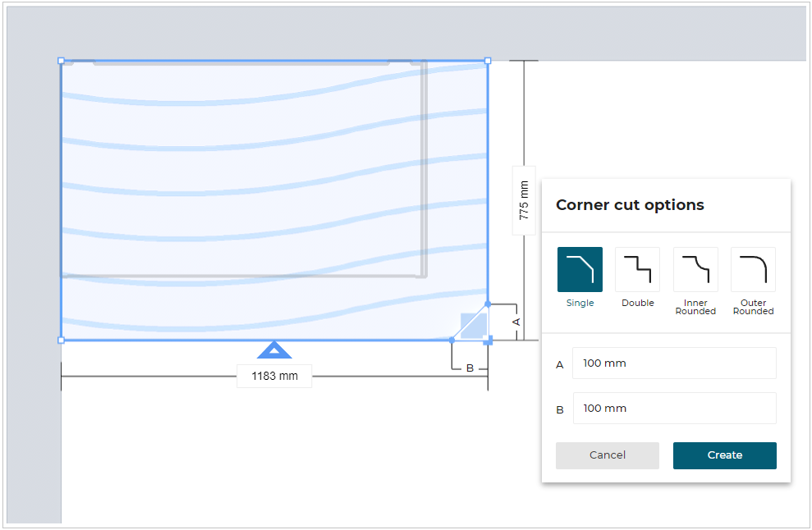
Task: Click the 1183 mm width dimension label
Action: pos(273,376)
